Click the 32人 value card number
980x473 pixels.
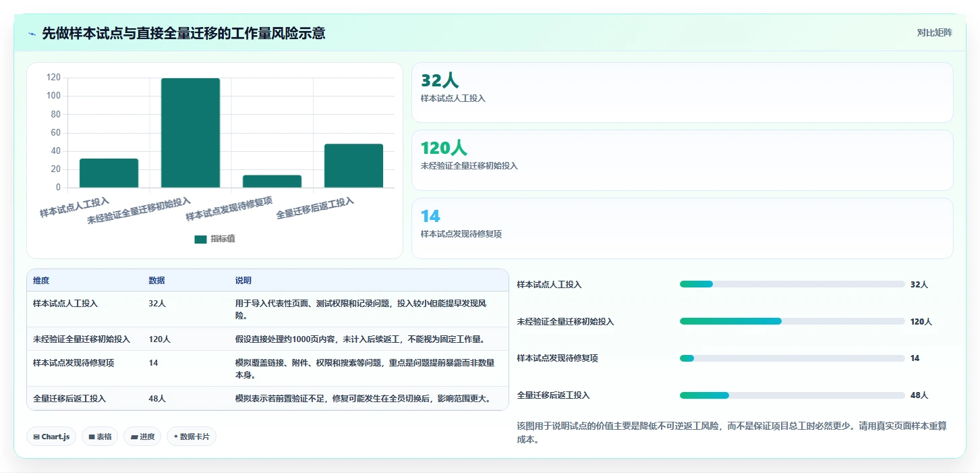pyautogui.click(x=440, y=80)
